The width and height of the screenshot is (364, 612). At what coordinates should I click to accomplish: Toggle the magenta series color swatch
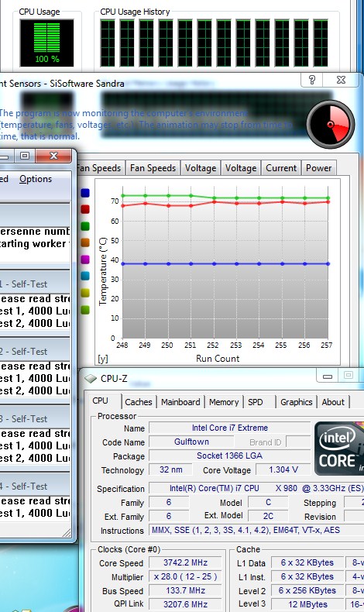click(85, 260)
